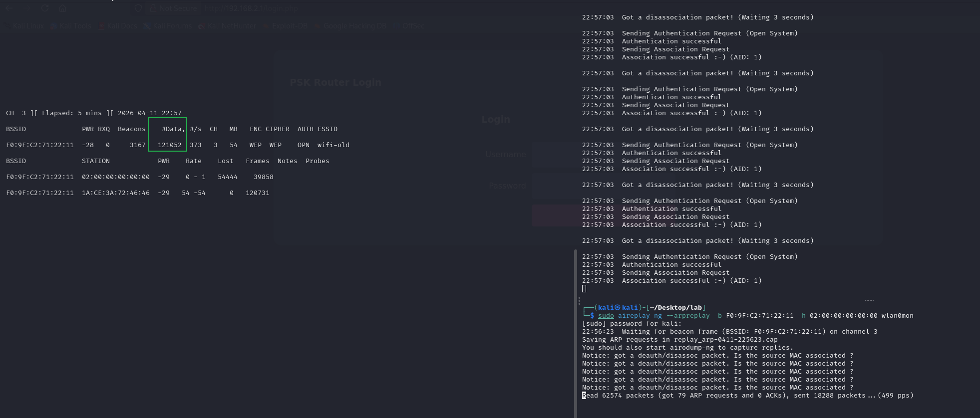Go back using the browser back arrow
This screenshot has height=418, width=980.
pyautogui.click(x=9, y=8)
